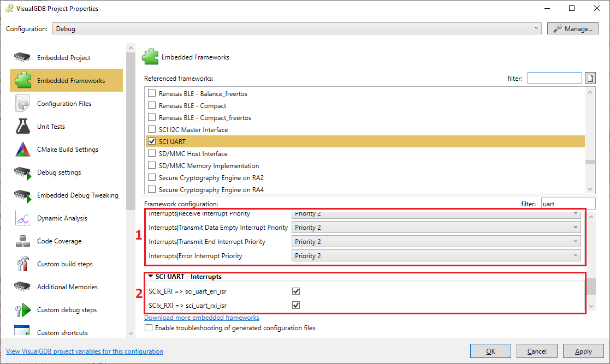The width and height of the screenshot is (610, 364).
Task: Open Download more embedded frameworks link
Action: coord(202,317)
